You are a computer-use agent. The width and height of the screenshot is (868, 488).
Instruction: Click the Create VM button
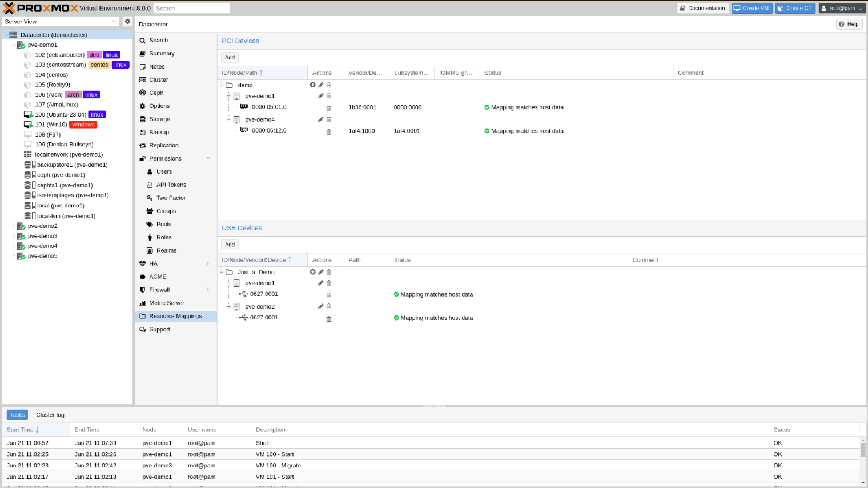752,7
